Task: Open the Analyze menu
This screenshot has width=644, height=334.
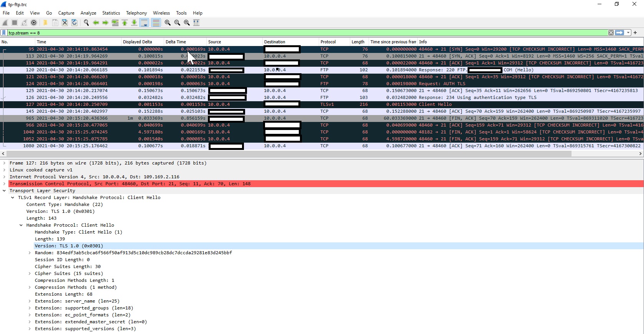Action: 88,13
